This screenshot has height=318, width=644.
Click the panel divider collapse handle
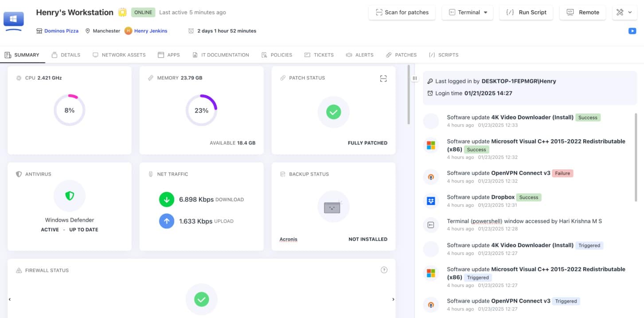pos(414,78)
